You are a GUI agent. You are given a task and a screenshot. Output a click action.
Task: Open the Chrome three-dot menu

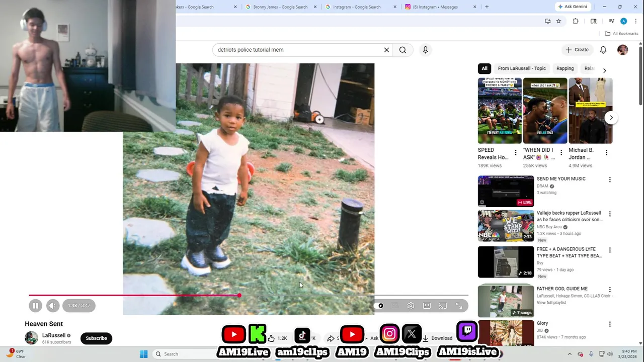(x=635, y=21)
